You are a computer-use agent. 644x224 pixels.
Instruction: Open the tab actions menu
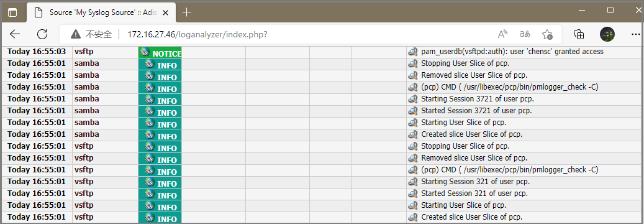[x=13, y=12]
